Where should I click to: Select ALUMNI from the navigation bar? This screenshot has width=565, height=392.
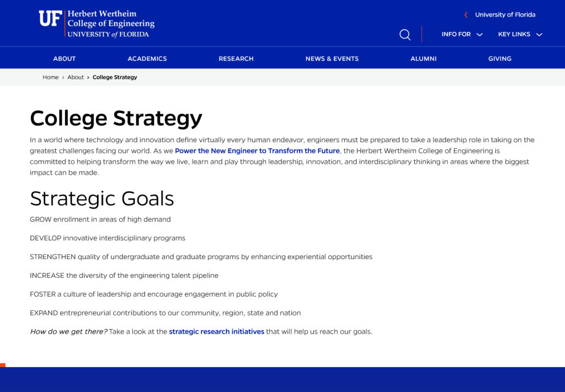point(423,58)
